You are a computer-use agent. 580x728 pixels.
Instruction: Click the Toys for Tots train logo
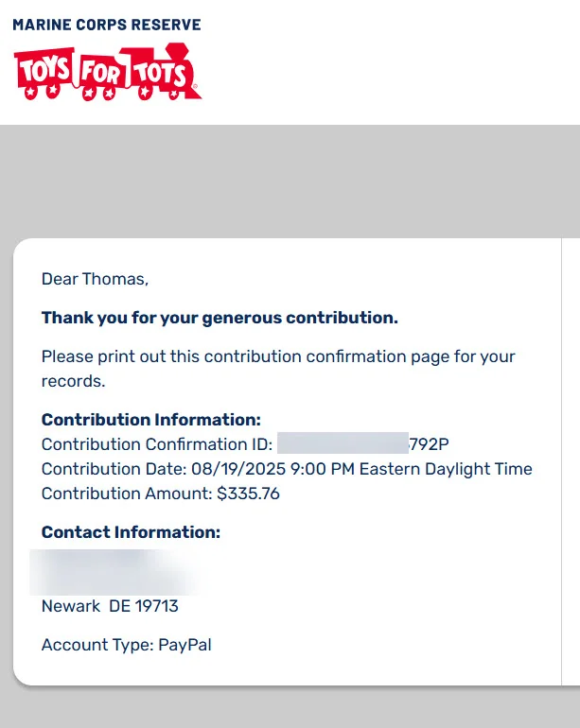point(107,72)
